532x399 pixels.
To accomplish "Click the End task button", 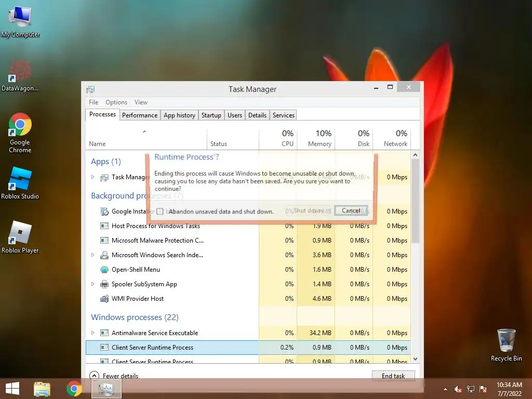I will pyautogui.click(x=393, y=376).
